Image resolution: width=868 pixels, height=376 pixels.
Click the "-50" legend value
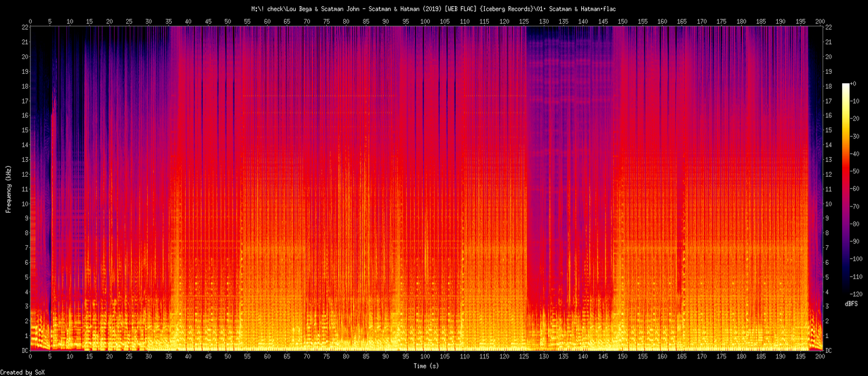tap(856, 171)
